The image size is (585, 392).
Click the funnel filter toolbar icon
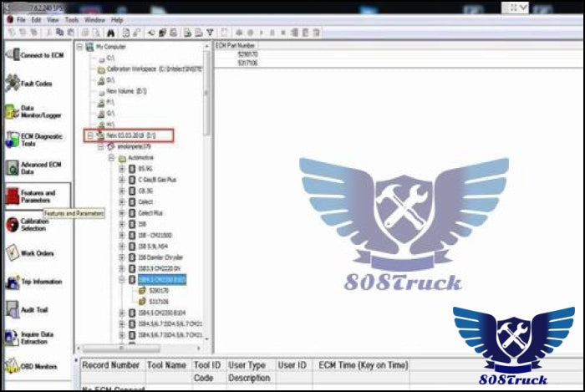(x=210, y=32)
